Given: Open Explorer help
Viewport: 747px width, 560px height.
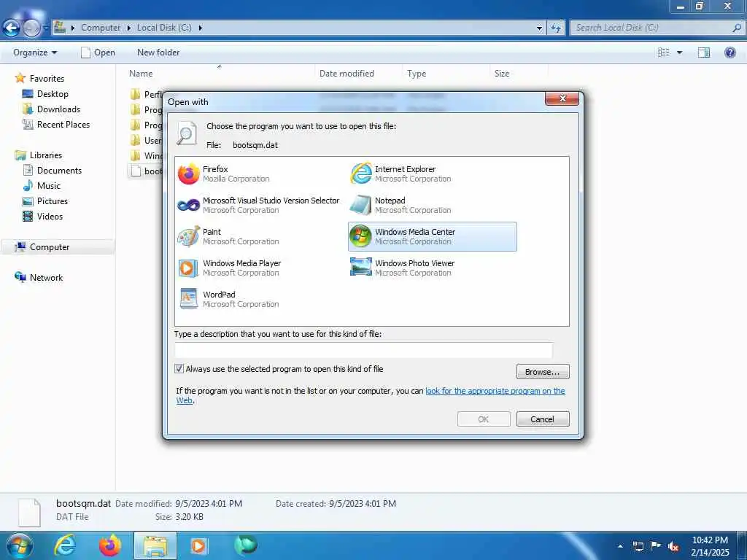Looking at the screenshot, I should pos(729,52).
